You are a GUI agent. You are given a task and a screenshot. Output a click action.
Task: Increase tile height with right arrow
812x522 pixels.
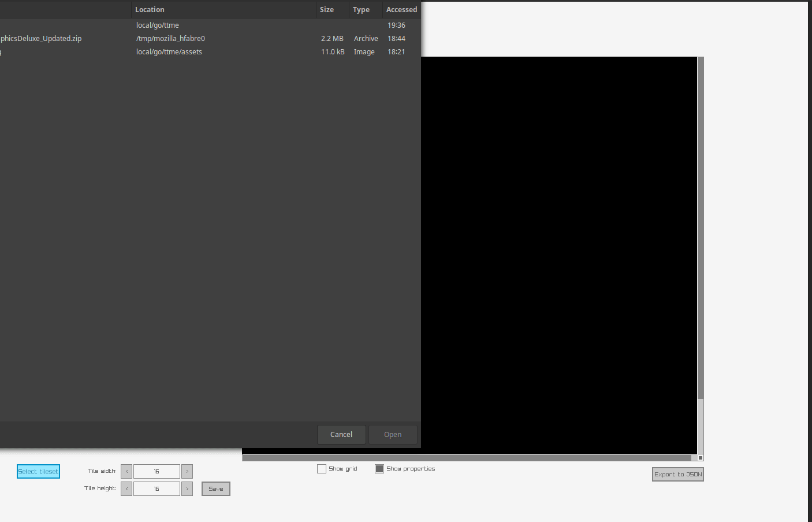[187, 489]
